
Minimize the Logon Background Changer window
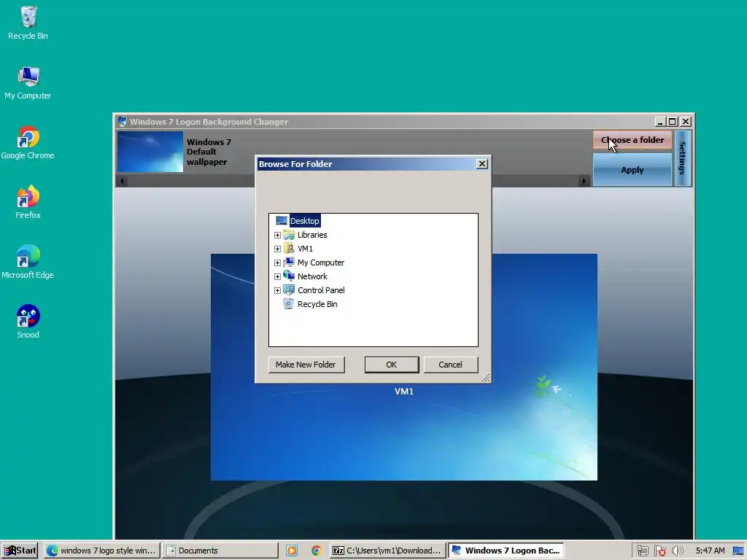660,122
